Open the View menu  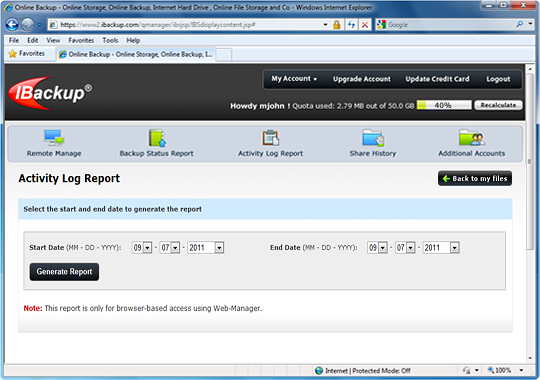pyautogui.click(x=53, y=40)
